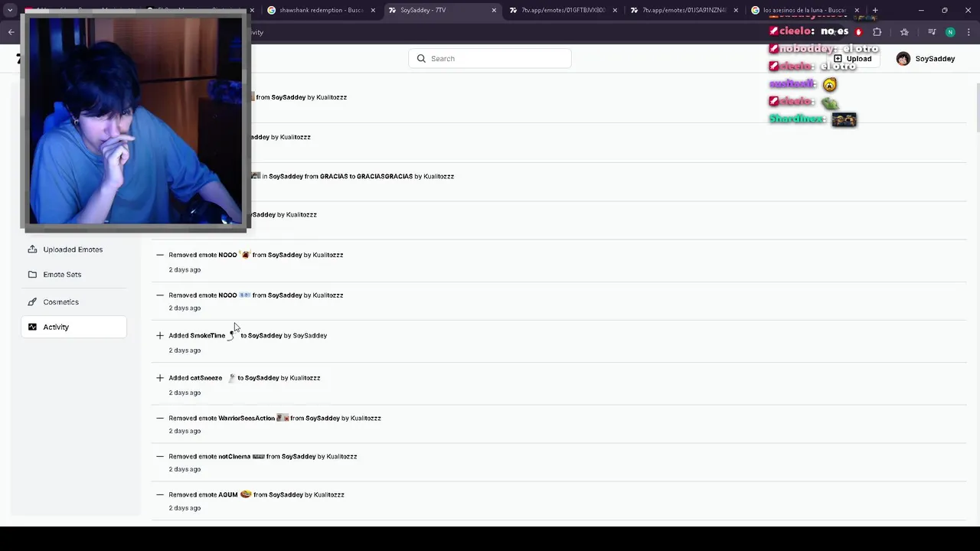Switch to the shawshank redemption tab
The image size is (980, 551).
[322, 11]
